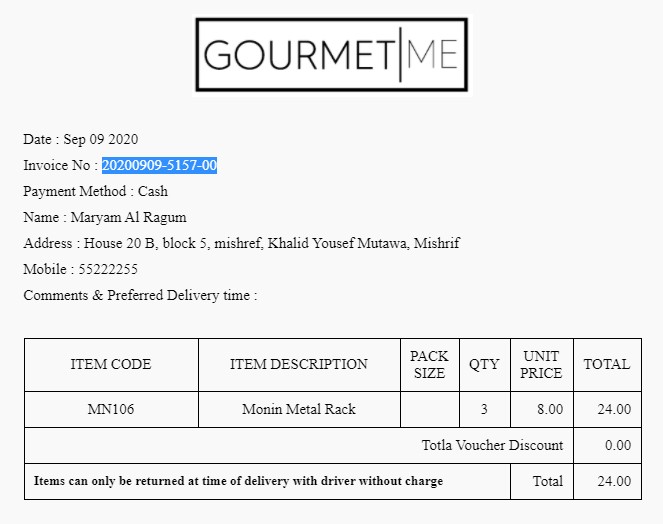
Task: Click the return policy note text
Action: pos(238,481)
